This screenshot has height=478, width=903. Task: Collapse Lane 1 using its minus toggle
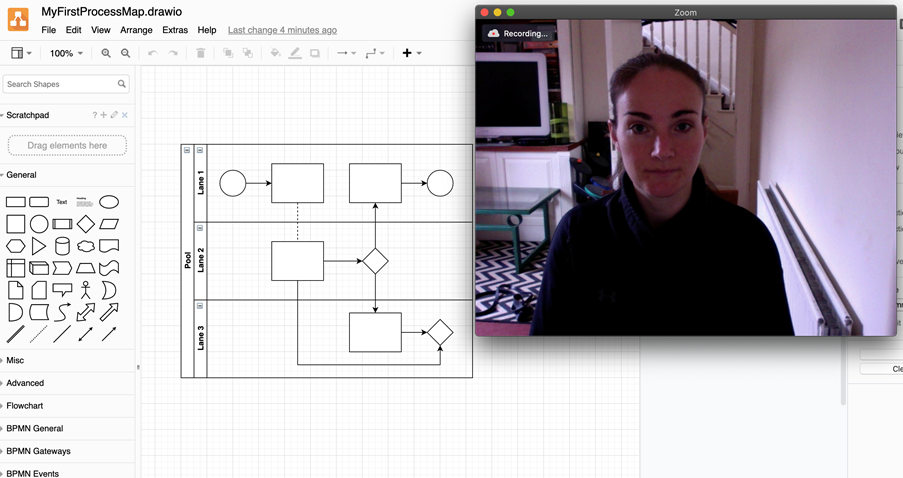[x=200, y=151]
